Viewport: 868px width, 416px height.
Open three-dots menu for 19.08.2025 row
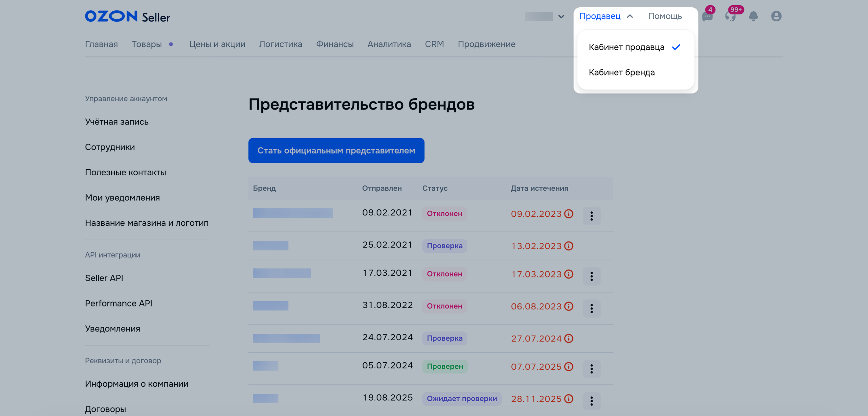591,401
